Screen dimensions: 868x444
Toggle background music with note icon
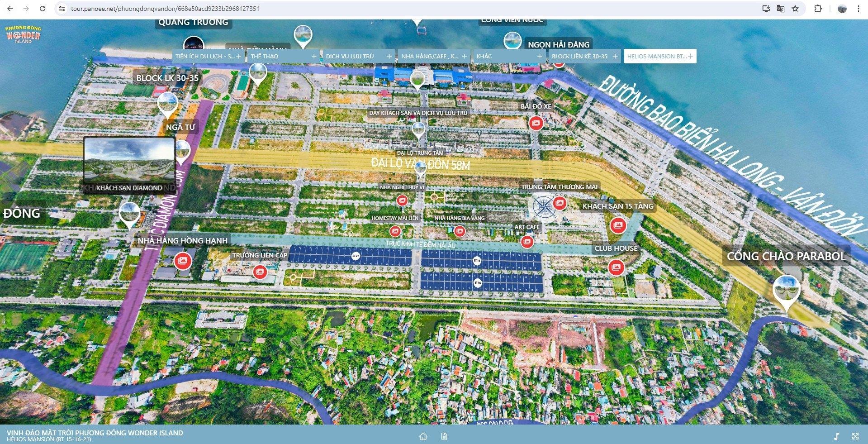pyautogui.click(x=836, y=436)
